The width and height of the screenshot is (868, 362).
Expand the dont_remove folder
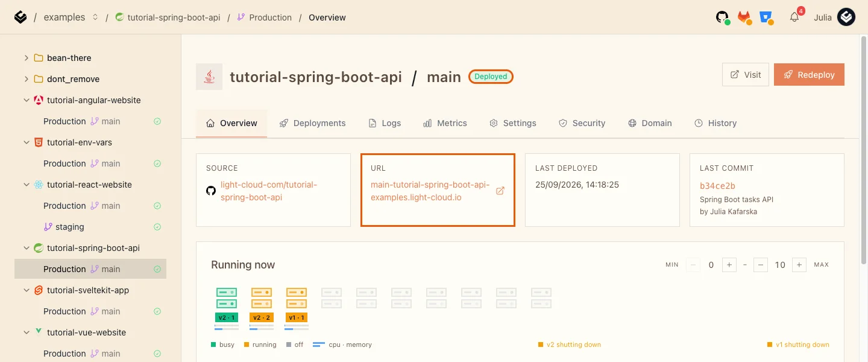26,79
